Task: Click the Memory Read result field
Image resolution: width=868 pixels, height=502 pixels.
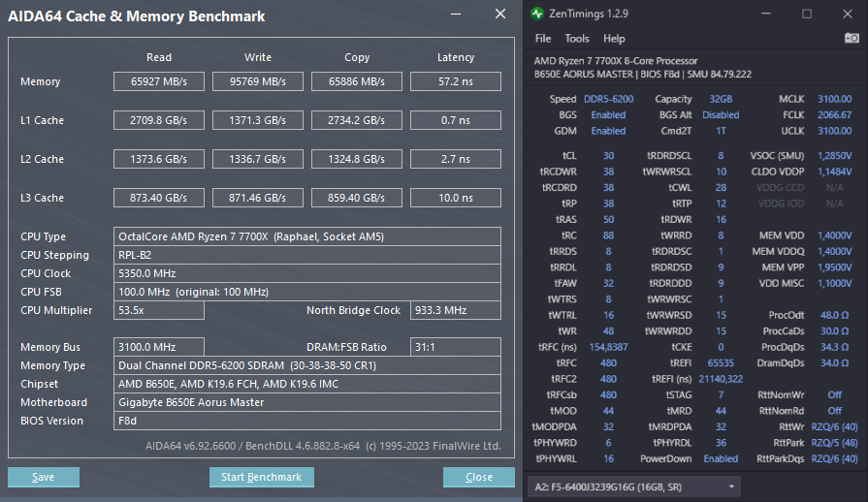Action: click(159, 81)
